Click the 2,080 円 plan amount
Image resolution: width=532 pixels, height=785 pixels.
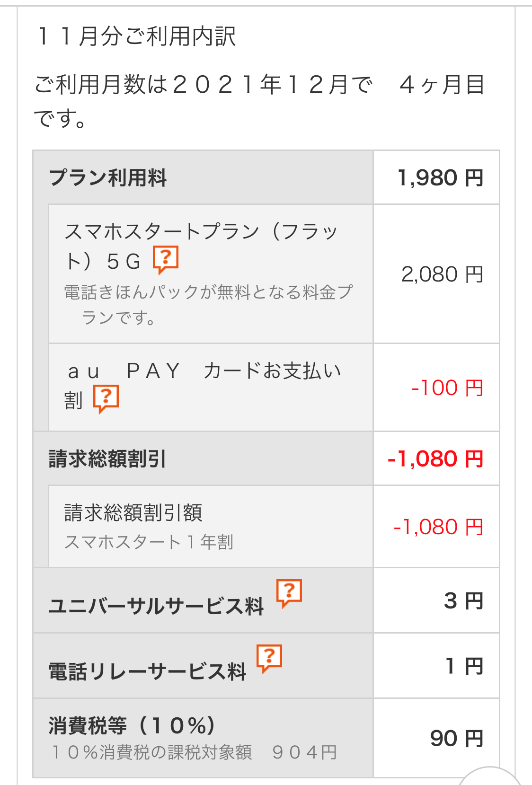tap(442, 274)
